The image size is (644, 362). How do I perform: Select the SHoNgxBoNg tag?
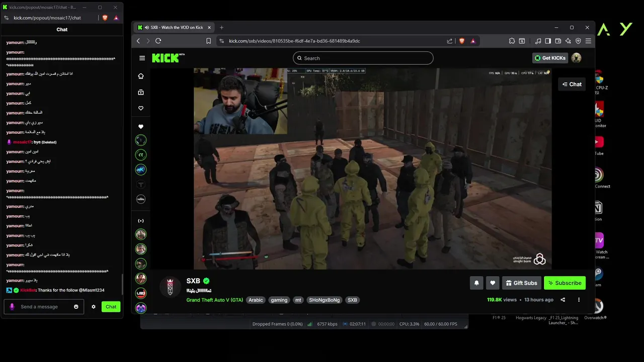(325, 300)
